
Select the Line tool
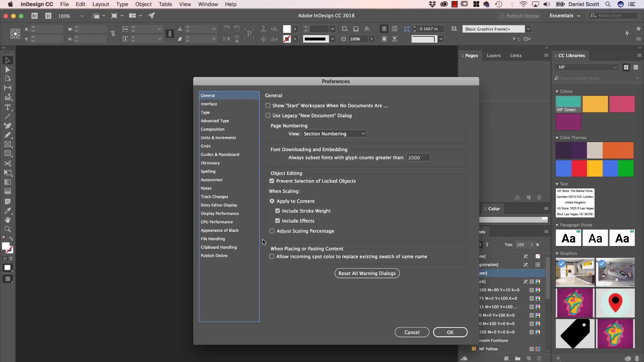[x=7, y=116]
